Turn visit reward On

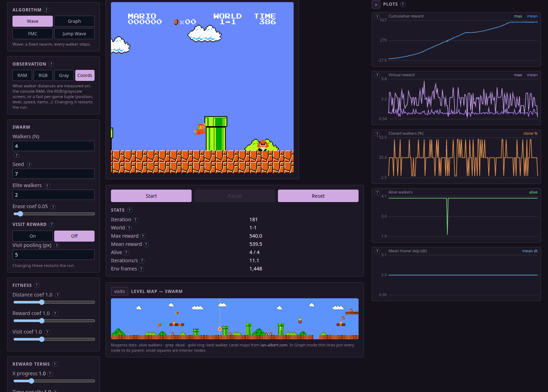click(32, 236)
